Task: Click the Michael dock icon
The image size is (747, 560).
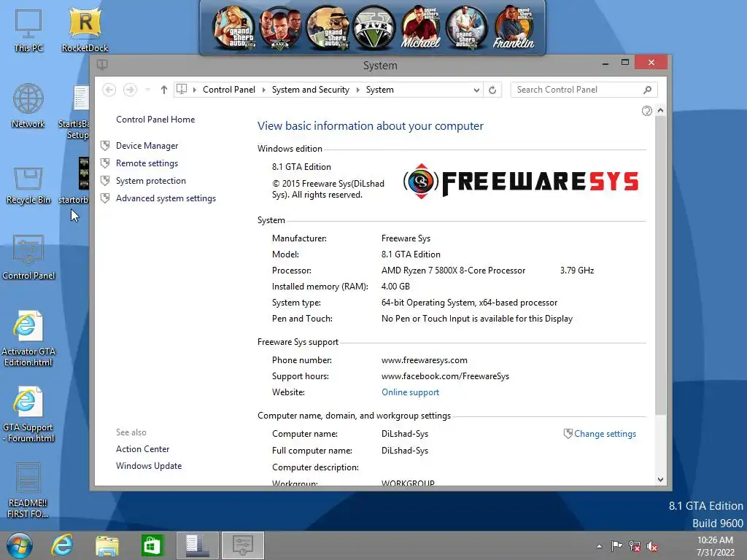Action: (x=420, y=28)
